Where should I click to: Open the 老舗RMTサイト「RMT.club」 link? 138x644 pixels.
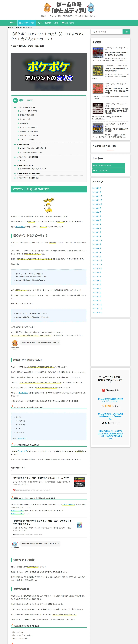pyautogui.click(x=110, y=416)
